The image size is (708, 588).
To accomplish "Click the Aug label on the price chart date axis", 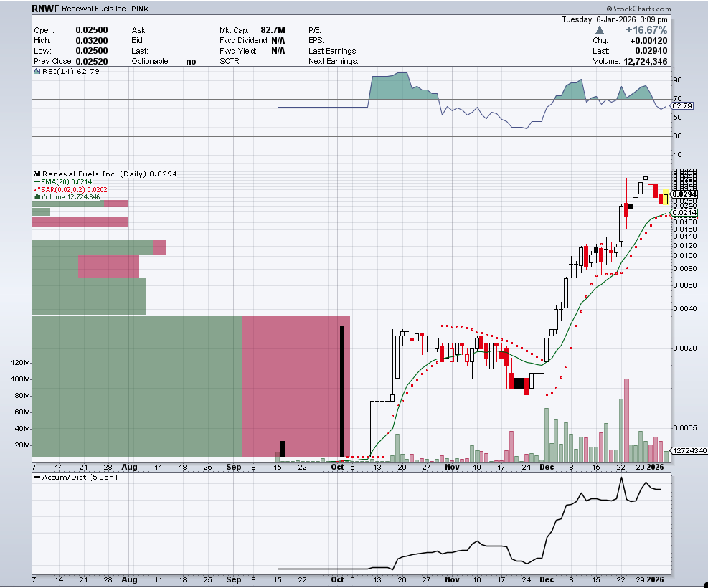I will pos(130,467).
